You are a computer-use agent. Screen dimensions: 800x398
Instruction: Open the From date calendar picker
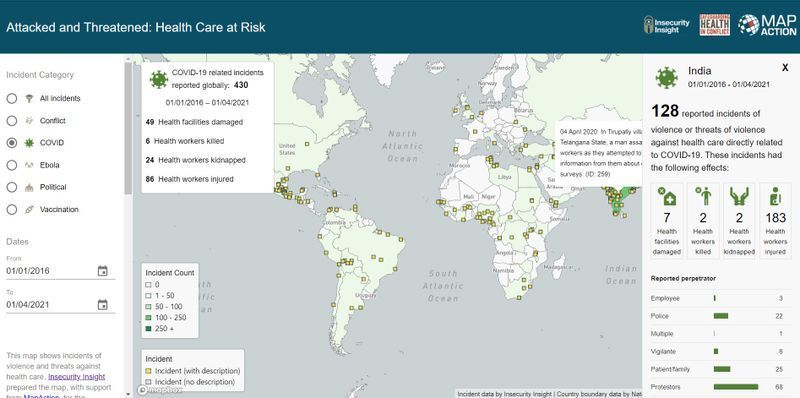103,271
